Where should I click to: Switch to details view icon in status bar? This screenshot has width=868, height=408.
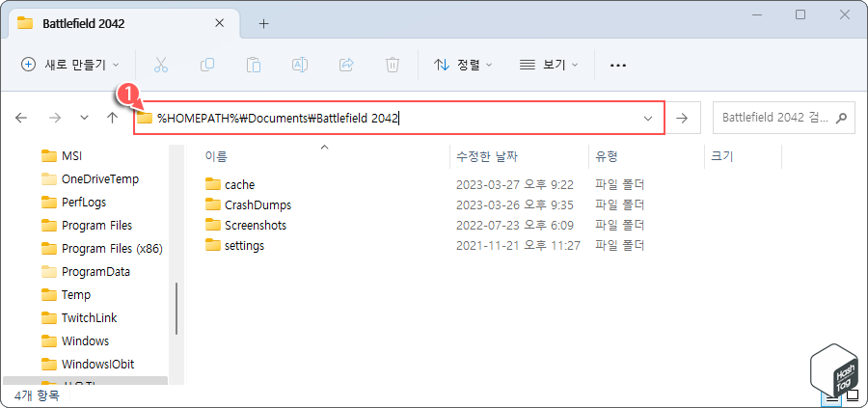(x=831, y=397)
